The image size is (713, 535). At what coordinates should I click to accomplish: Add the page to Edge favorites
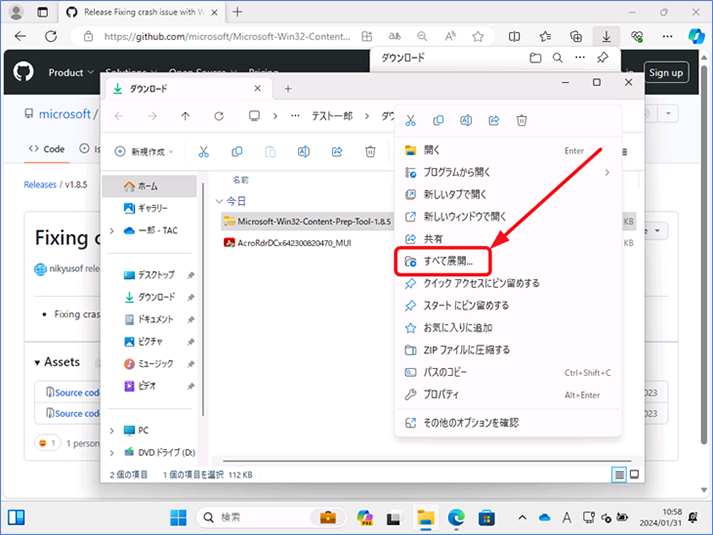(478, 36)
